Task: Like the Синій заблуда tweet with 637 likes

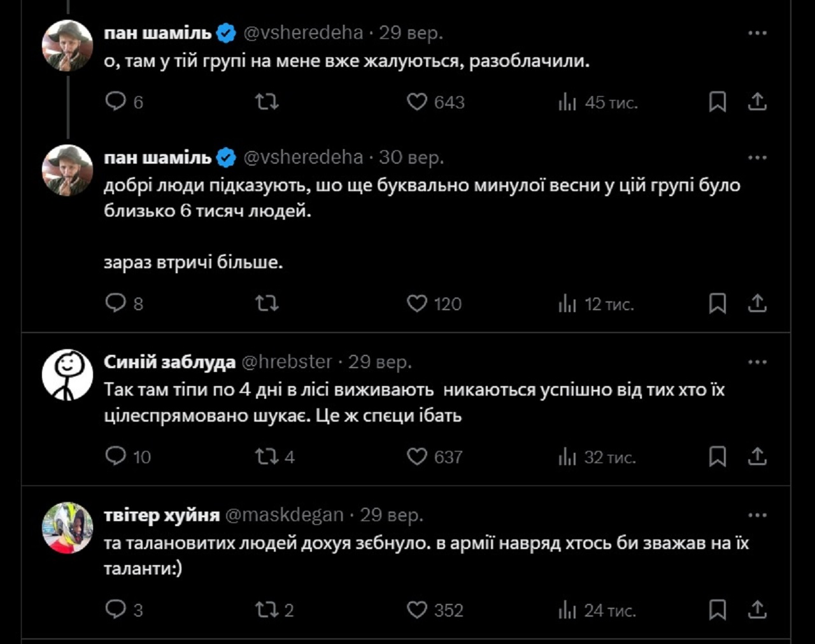Action: pyautogui.click(x=417, y=457)
